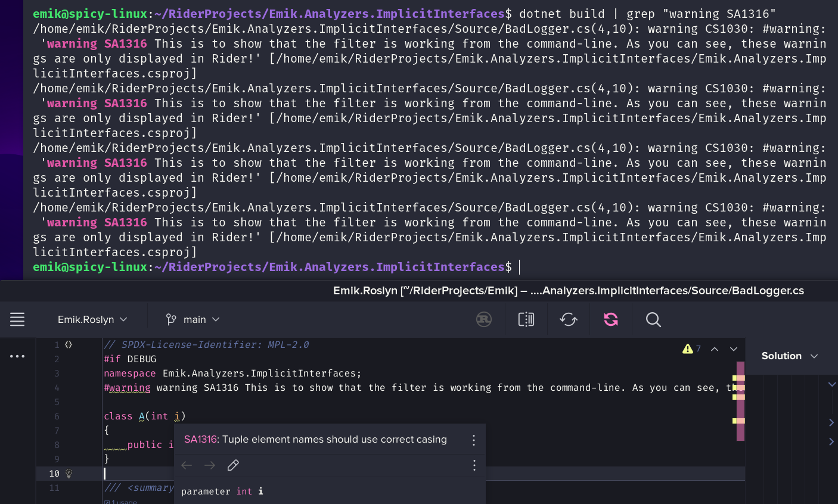Viewport: 838px width, 504px height.
Task: Open the kebab menu beside the quick-fix pencil
Action: [x=474, y=465]
